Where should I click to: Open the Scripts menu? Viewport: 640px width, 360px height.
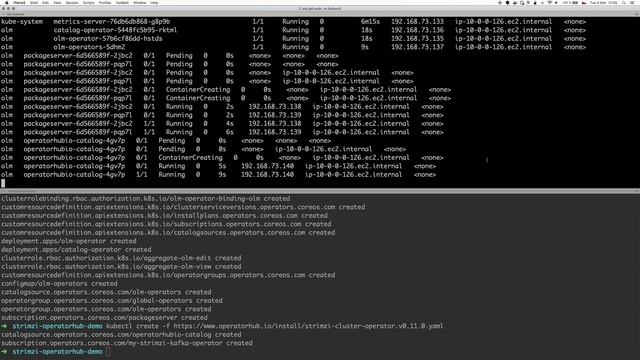click(x=89, y=2)
